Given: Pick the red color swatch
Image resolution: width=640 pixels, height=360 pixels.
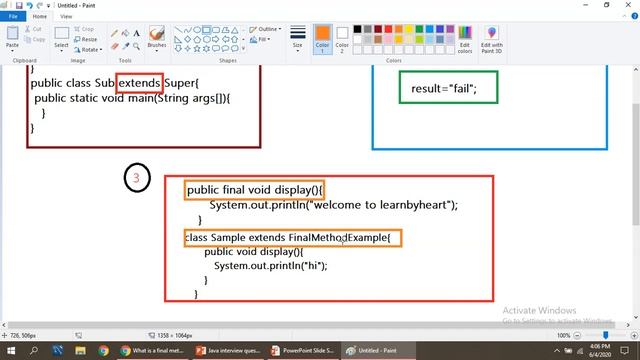Looking at the screenshot, I should pyautogui.click(x=388, y=29).
